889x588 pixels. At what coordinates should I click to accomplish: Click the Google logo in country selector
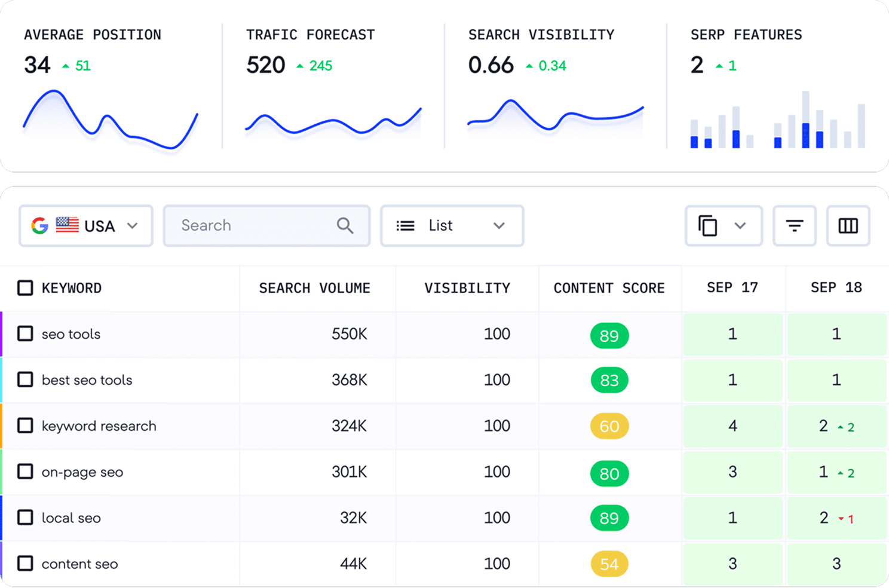(x=40, y=226)
